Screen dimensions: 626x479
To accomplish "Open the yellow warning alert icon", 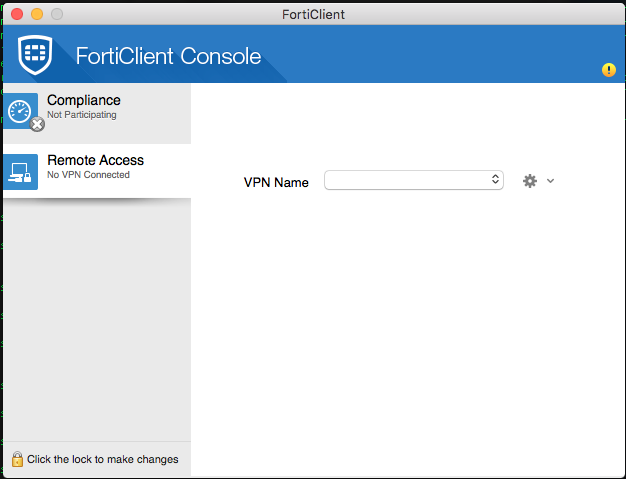I will (608, 70).
